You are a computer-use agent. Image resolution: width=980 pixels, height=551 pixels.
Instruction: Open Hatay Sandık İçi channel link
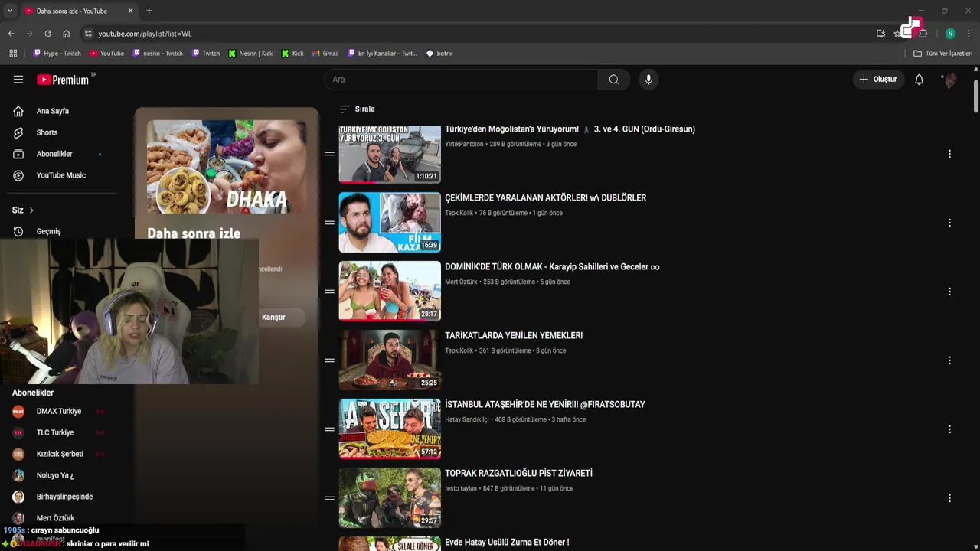point(466,419)
